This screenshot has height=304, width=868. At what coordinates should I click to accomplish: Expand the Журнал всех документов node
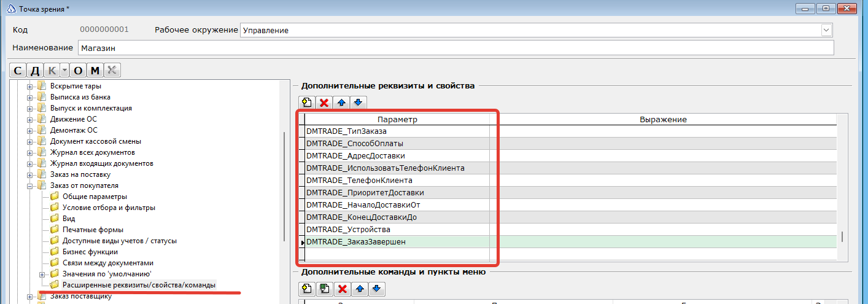(29, 152)
